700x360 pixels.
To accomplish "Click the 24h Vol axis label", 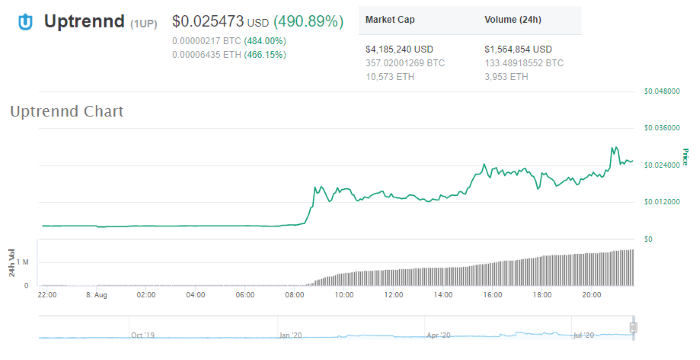I will (12, 263).
